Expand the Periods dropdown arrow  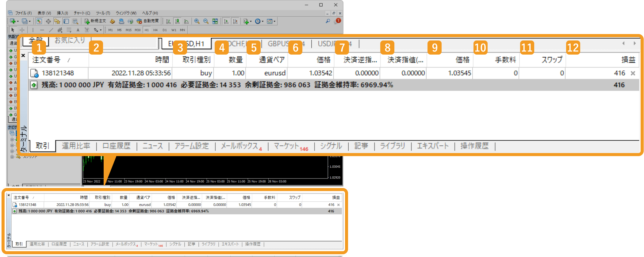(x=263, y=21)
